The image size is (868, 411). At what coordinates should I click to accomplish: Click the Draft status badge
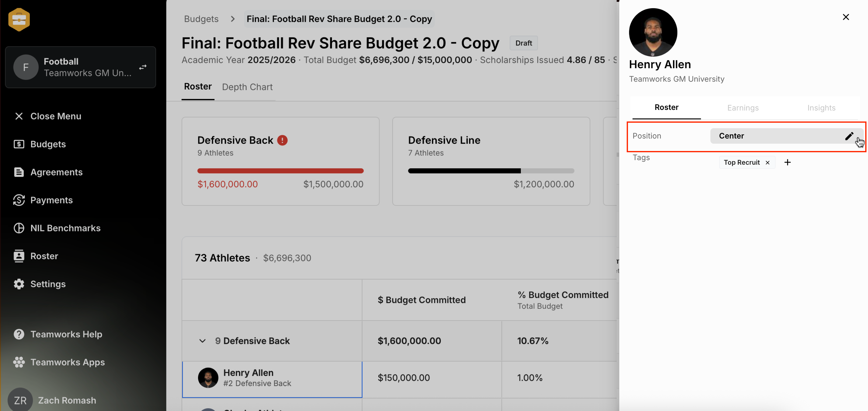point(524,43)
